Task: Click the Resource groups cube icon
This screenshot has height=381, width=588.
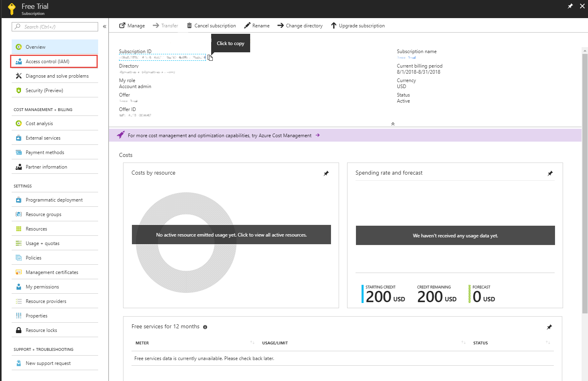Action: [x=19, y=214]
